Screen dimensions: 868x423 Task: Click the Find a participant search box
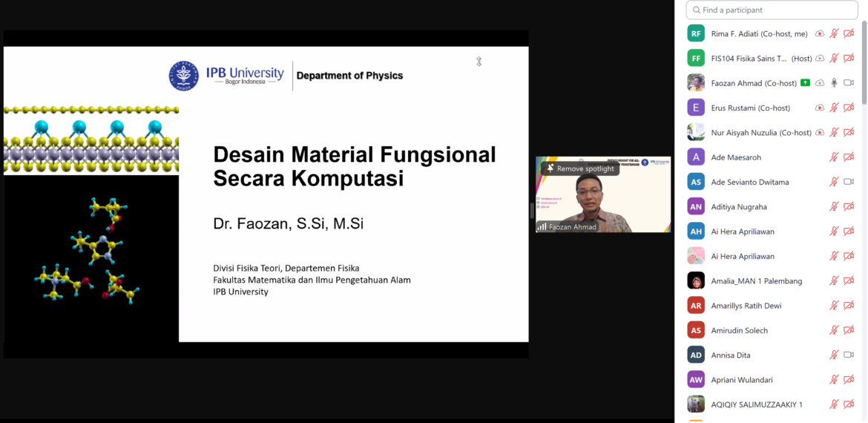tap(772, 10)
